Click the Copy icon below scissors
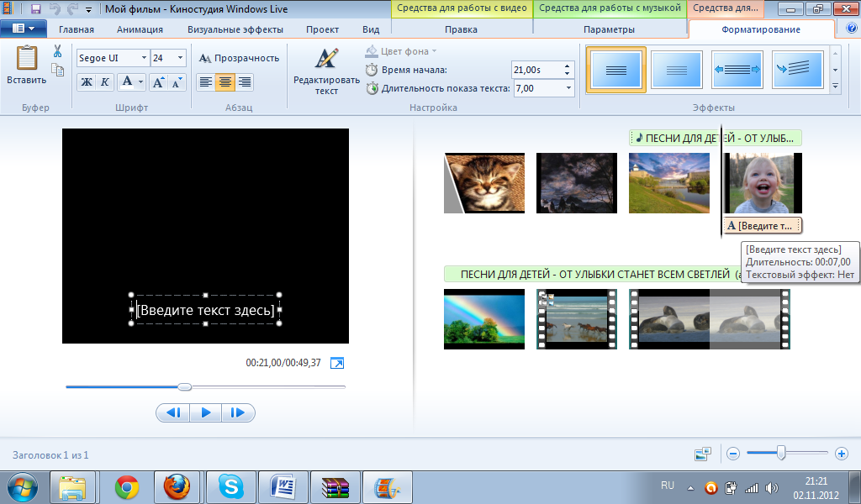This screenshot has width=861, height=504. coord(58,70)
